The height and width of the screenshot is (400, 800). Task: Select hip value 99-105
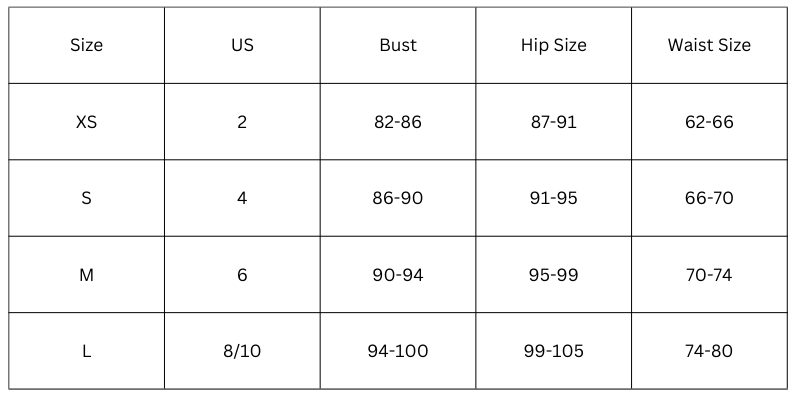click(x=554, y=351)
